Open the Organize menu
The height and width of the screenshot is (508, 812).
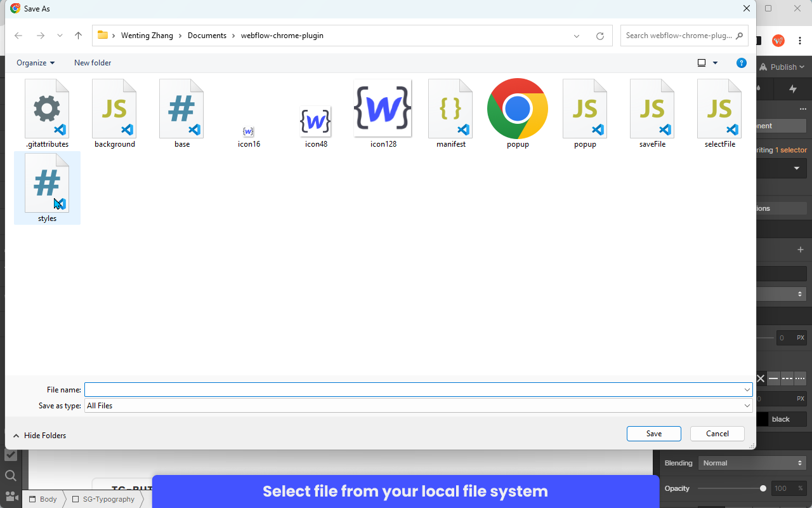click(x=35, y=63)
